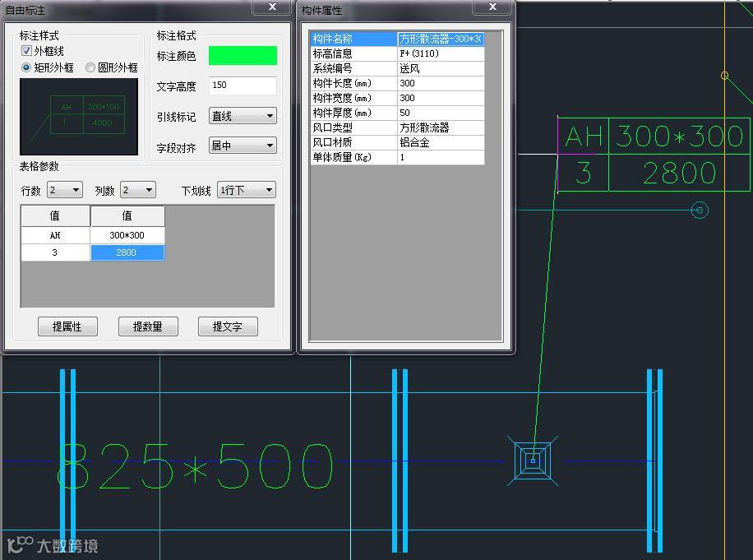Select the table cell containing 3
The image size is (753, 560).
[55, 252]
